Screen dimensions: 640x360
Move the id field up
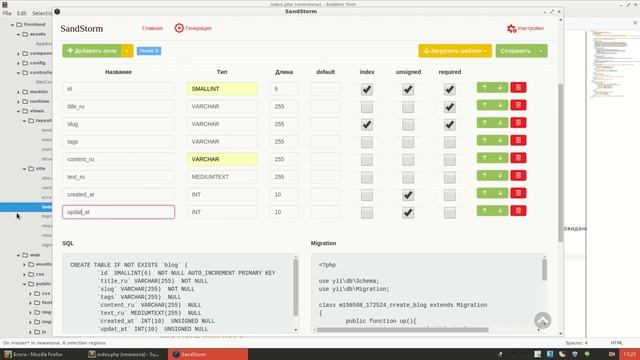click(x=484, y=87)
